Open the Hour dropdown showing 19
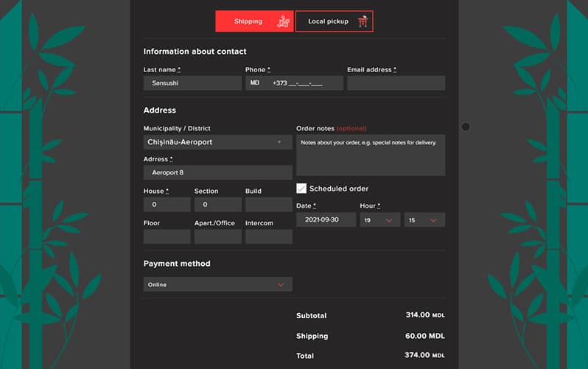The image size is (588, 369). click(x=380, y=219)
